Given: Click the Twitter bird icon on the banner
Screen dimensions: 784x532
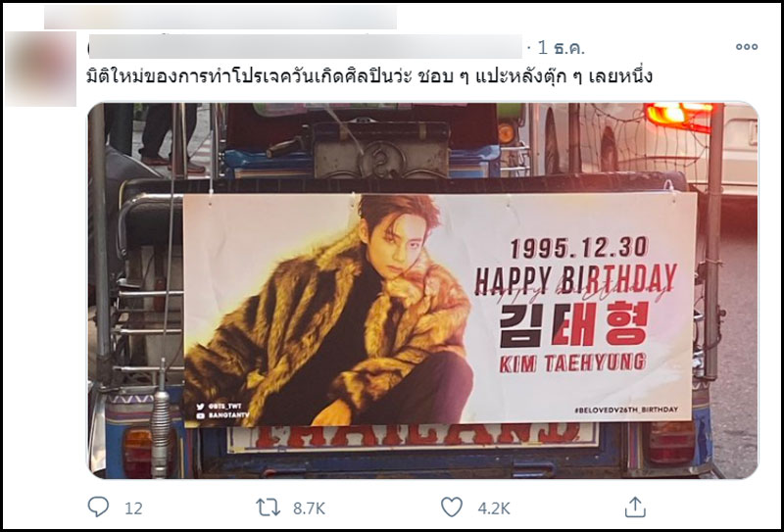Looking at the screenshot, I should pos(201,407).
